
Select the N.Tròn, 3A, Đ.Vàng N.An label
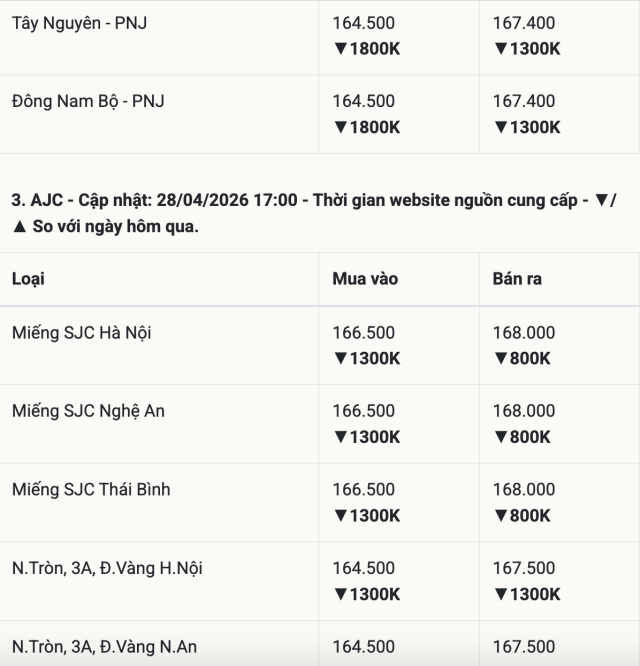[x=104, y=647]
